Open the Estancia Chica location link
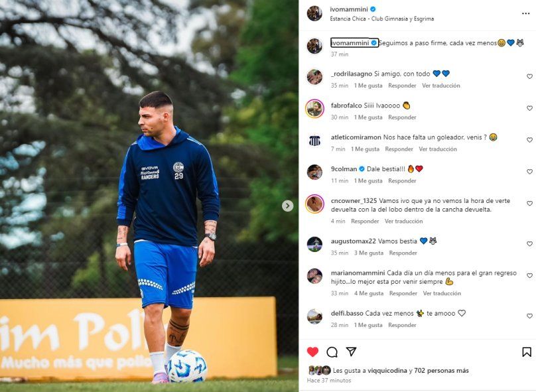This screenshot has width=536, height=392. (x=382, y=19)
